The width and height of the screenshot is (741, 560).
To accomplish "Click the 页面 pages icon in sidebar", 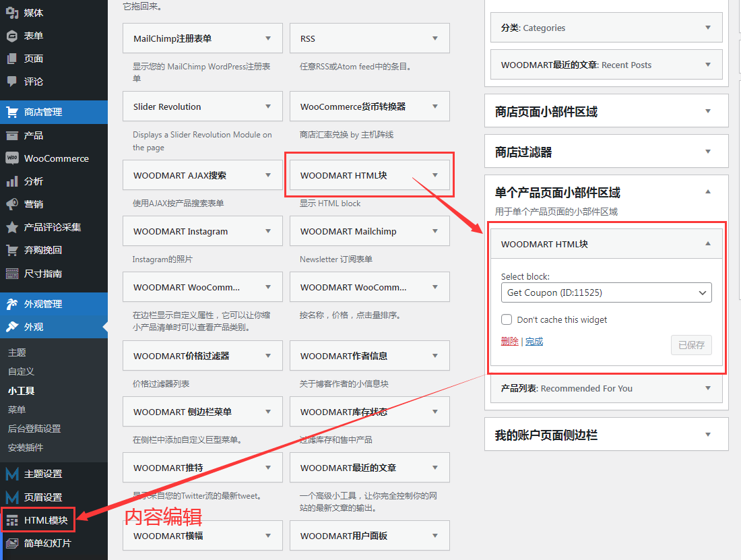I will (x=12, y=59).
